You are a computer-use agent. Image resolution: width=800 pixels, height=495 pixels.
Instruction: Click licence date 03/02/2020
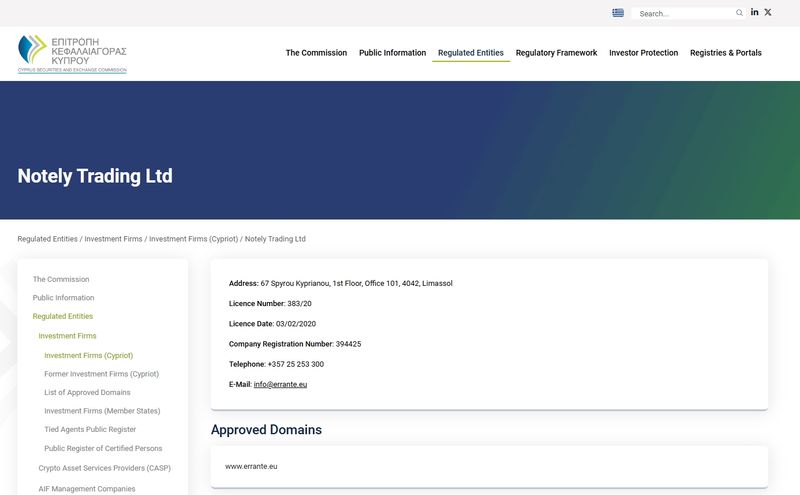tap(296, 324)
